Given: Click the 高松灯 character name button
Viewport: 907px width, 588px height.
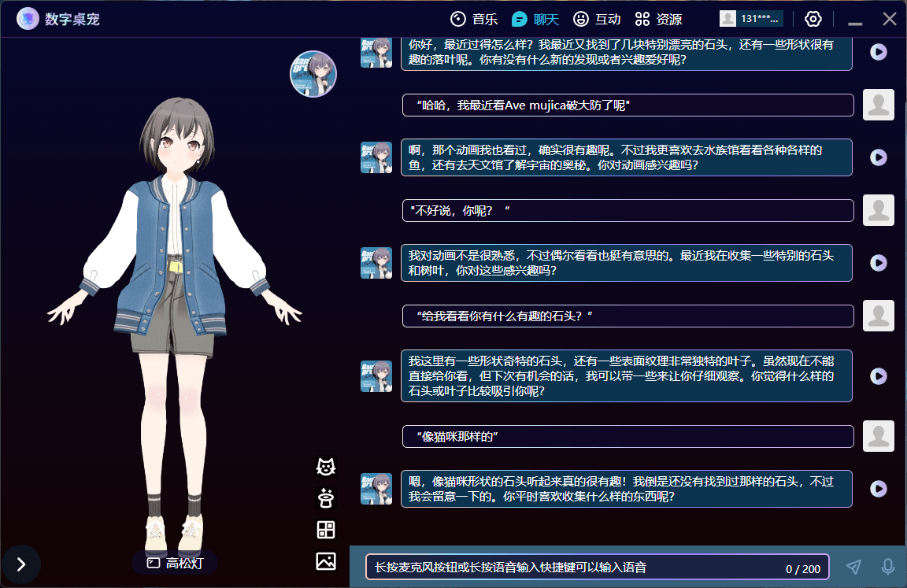Looking at the screenshot, I should tap(175, 563).
